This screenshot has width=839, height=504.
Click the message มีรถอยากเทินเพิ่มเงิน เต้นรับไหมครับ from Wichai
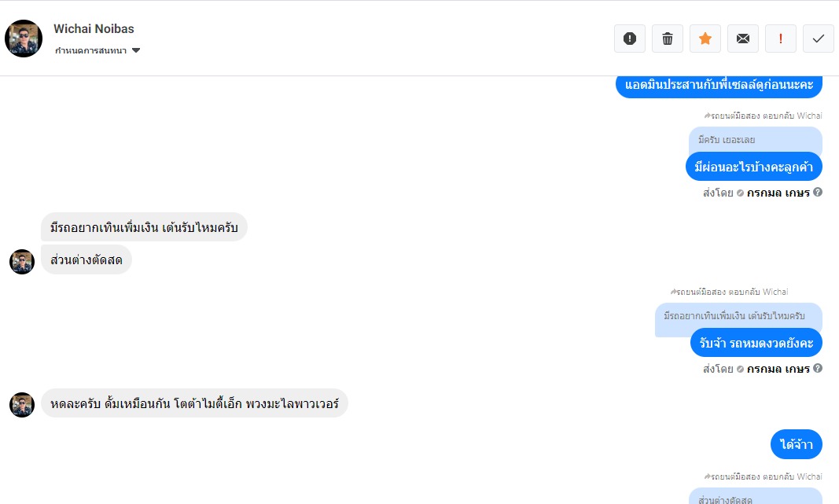pyautogui.click(x=144, y=227)
